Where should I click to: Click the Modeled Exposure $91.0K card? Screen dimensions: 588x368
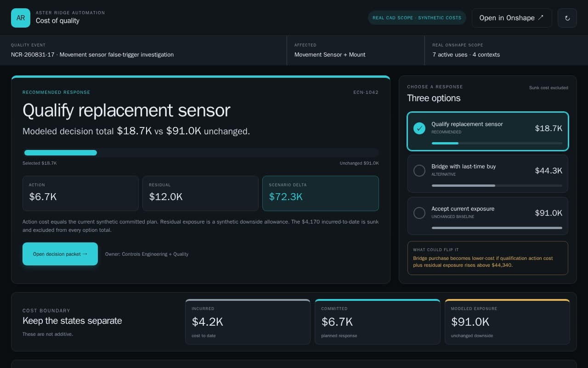(x=507, y=322)
